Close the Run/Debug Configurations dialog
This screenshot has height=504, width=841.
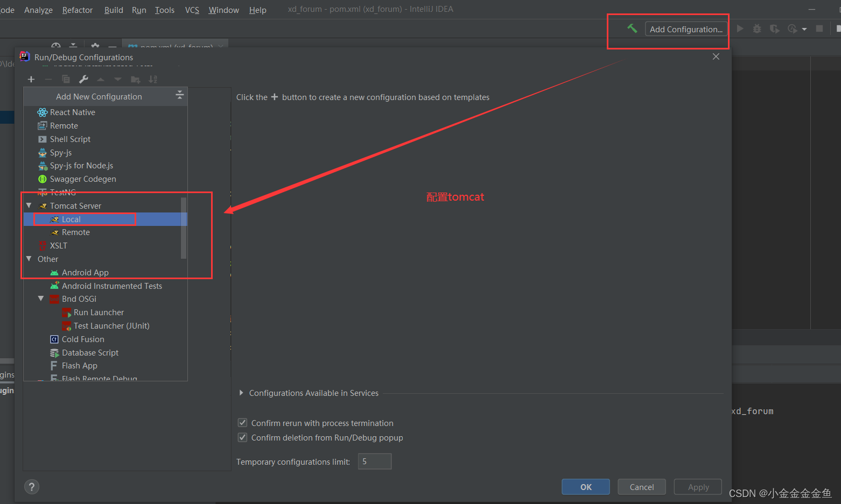coord(716,56)
